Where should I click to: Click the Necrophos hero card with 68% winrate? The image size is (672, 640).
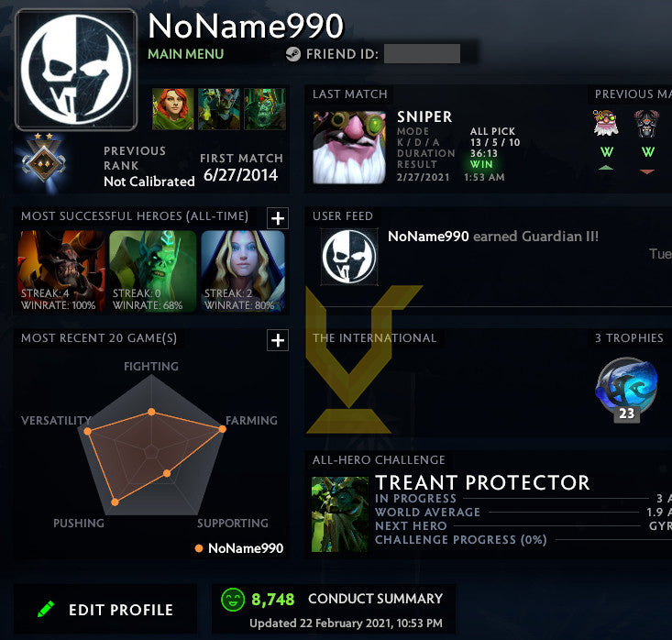point(152,270)
